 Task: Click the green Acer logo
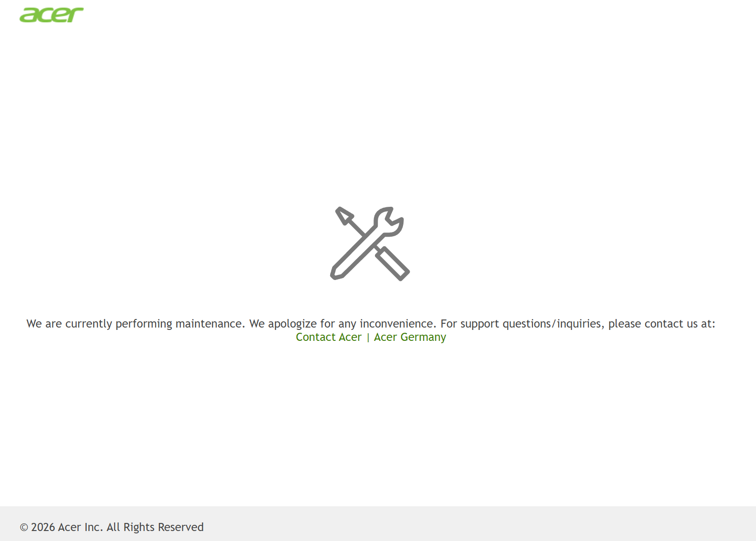tap(51, 15)
